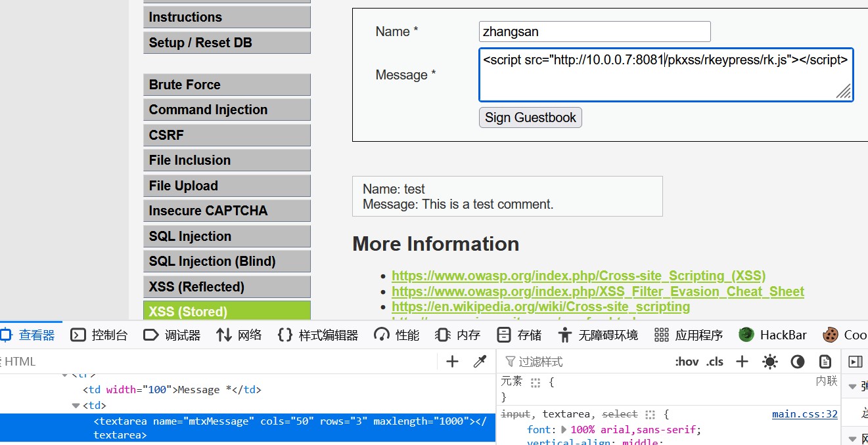Toggle the :hov pseudo-class panel

[x=687, y=362]
